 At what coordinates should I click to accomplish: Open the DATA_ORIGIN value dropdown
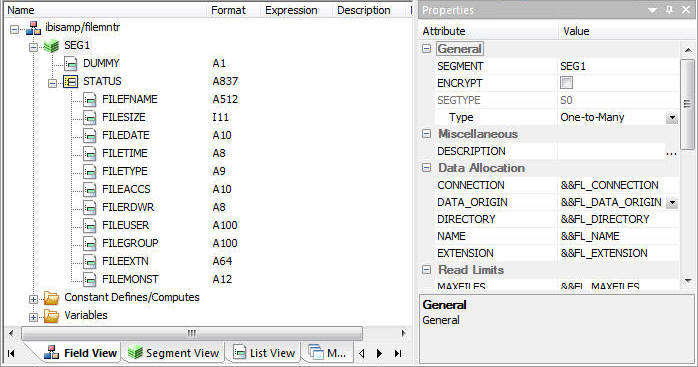pos(672,203)
